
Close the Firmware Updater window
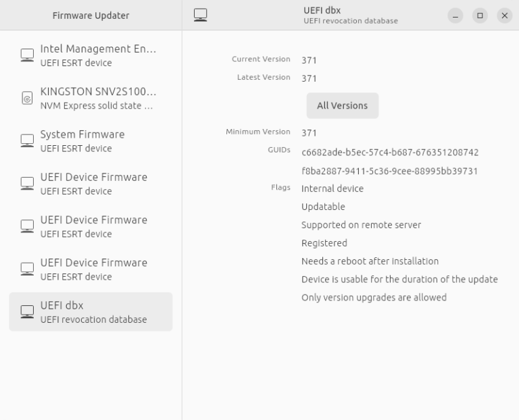click(503, 15)
